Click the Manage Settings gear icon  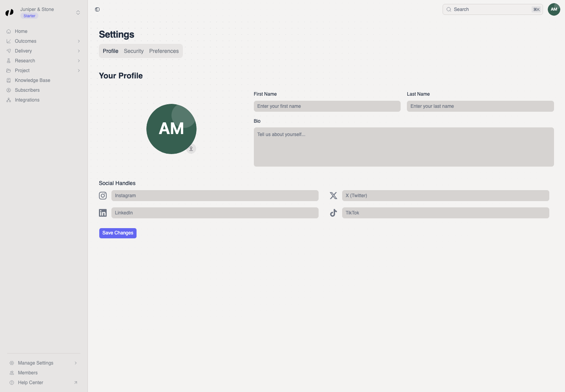tap(12, 363)
